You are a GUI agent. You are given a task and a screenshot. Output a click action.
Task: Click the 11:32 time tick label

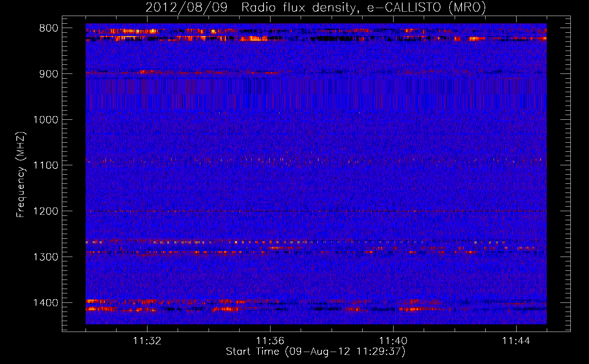[147, 341]
